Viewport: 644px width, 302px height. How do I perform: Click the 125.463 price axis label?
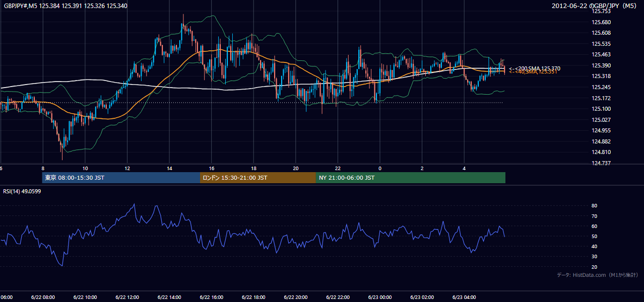tap(601, 54)
